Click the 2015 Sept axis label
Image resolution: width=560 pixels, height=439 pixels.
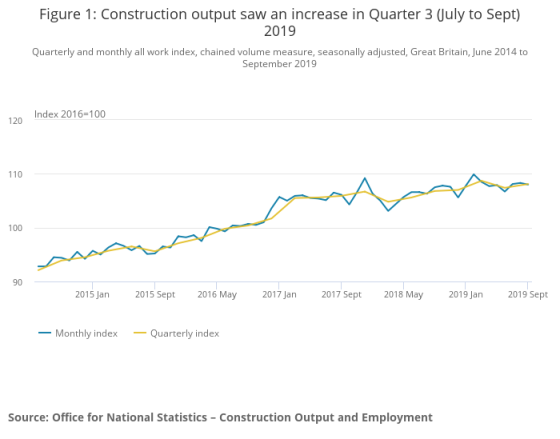(x=155, y=295)
